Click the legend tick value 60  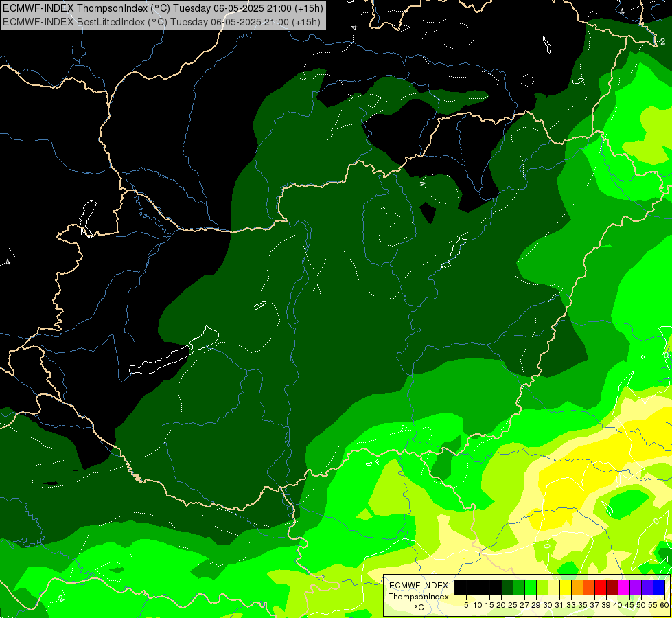click(x=664, y=605)
